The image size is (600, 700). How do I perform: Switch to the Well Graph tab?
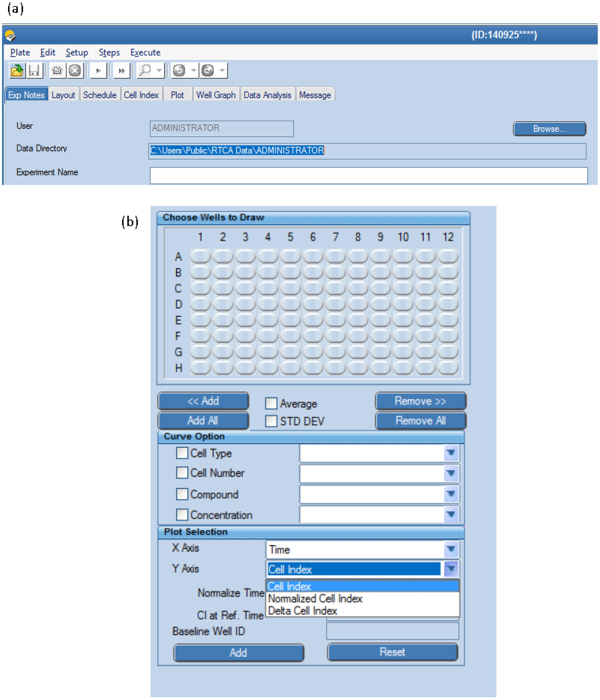coord(216,95)
